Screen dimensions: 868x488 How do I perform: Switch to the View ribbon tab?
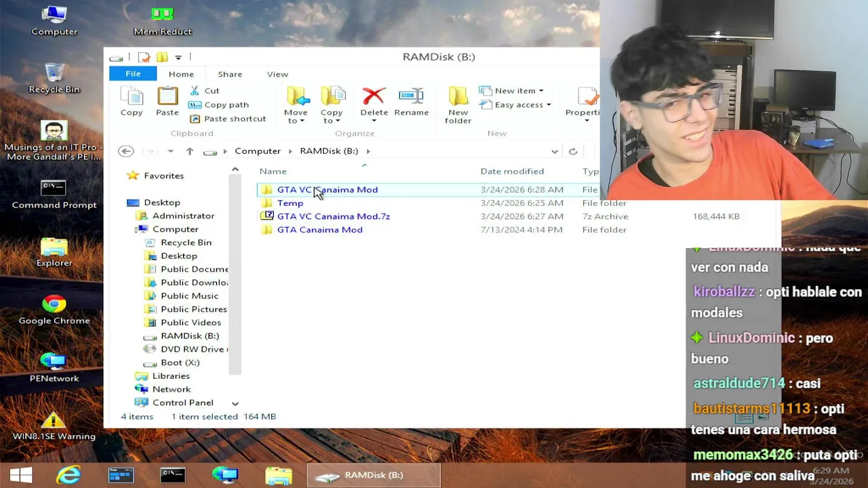click(277, 74)
